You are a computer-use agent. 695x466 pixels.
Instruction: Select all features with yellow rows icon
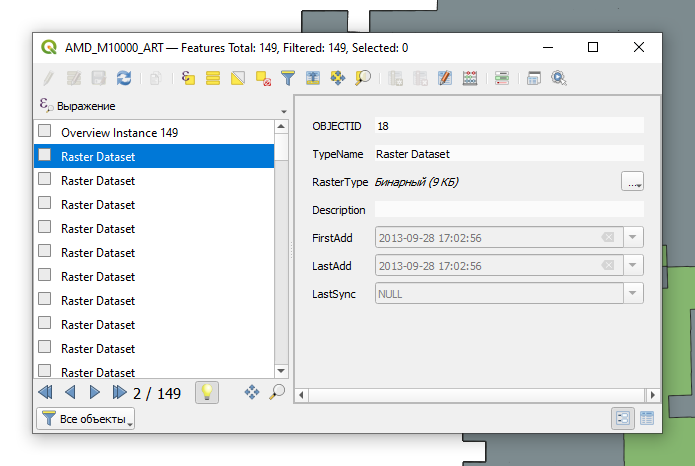point(213,78)
